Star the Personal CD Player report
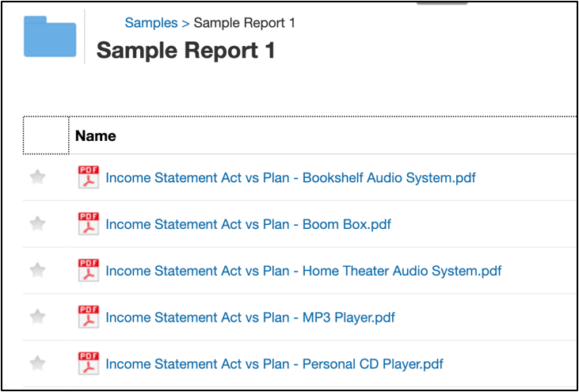This screenshot has height=392, width=579. coord(37,364)
